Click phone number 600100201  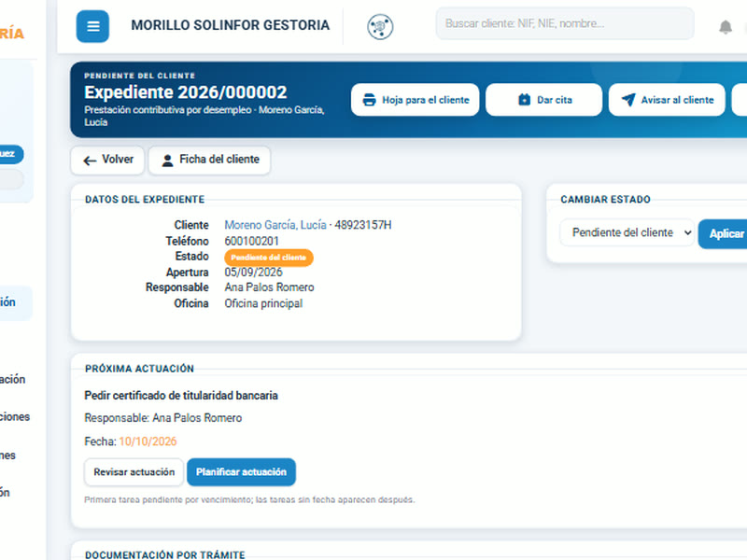click(251, 241)
